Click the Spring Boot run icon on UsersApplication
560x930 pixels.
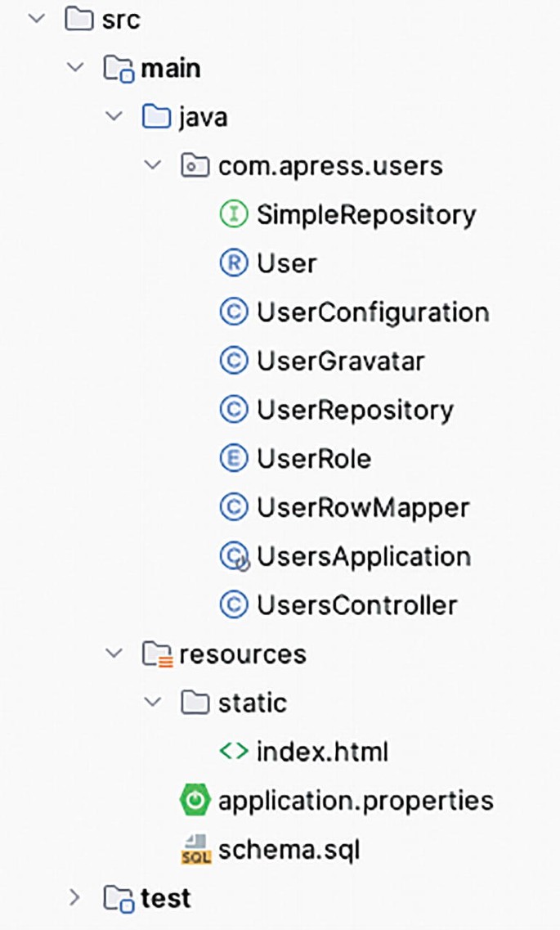[x=236, y=557]
